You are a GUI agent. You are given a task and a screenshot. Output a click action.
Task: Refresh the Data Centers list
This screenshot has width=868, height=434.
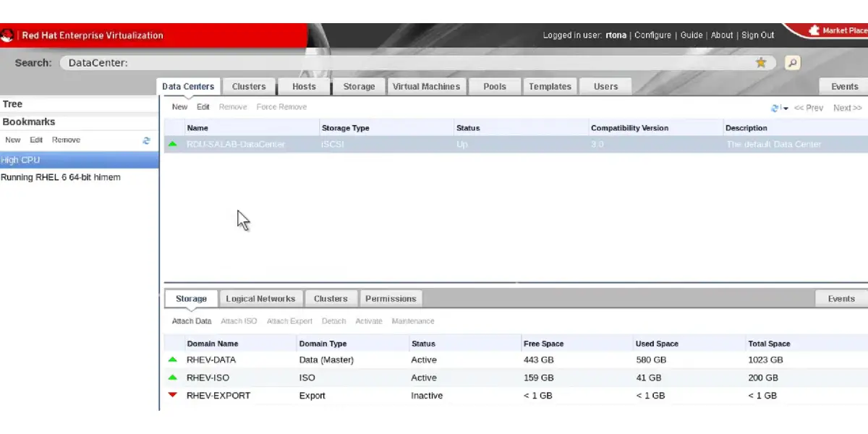[x=775, y=108]
